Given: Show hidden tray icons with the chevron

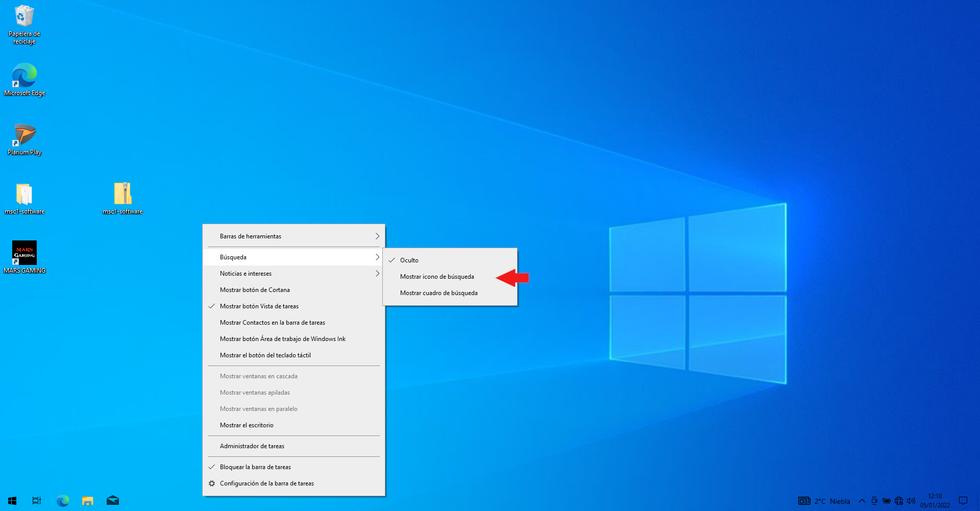Looking at the screenshot, I should point(862,501).
